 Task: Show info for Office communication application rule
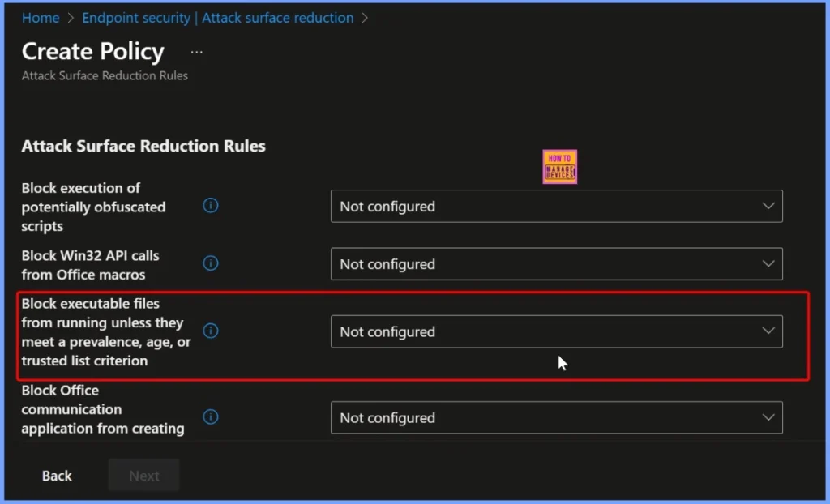coord(211,417)
